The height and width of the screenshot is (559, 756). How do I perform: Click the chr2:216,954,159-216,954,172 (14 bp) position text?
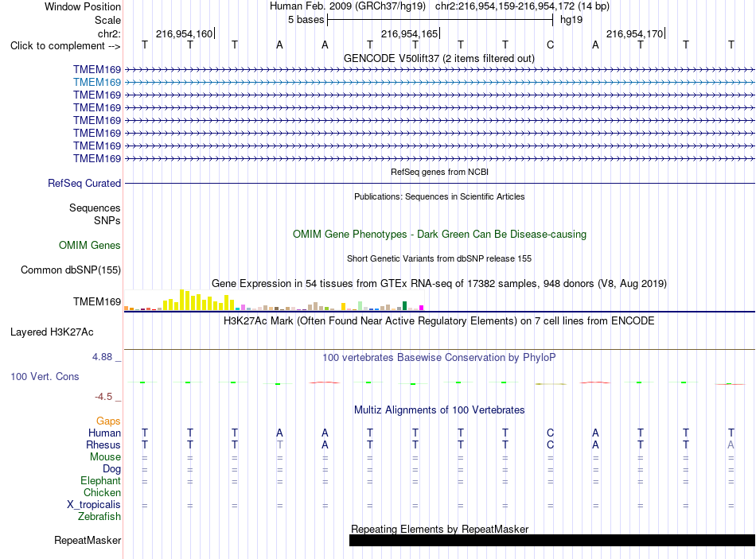pyautogui.click(x=522, y=6)
